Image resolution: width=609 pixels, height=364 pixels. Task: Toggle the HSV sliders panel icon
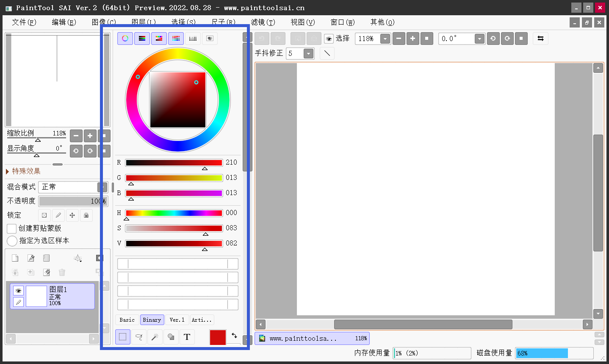coord(159,39)
